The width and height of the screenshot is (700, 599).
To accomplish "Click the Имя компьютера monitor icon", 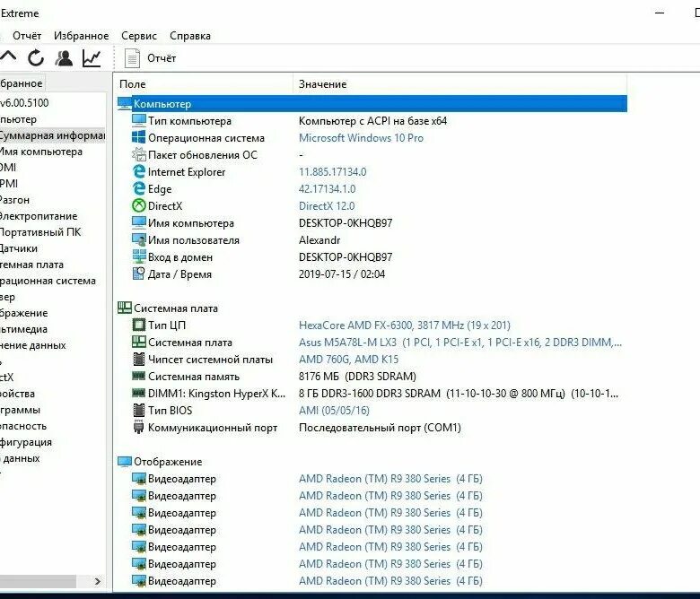I will 139,222.
